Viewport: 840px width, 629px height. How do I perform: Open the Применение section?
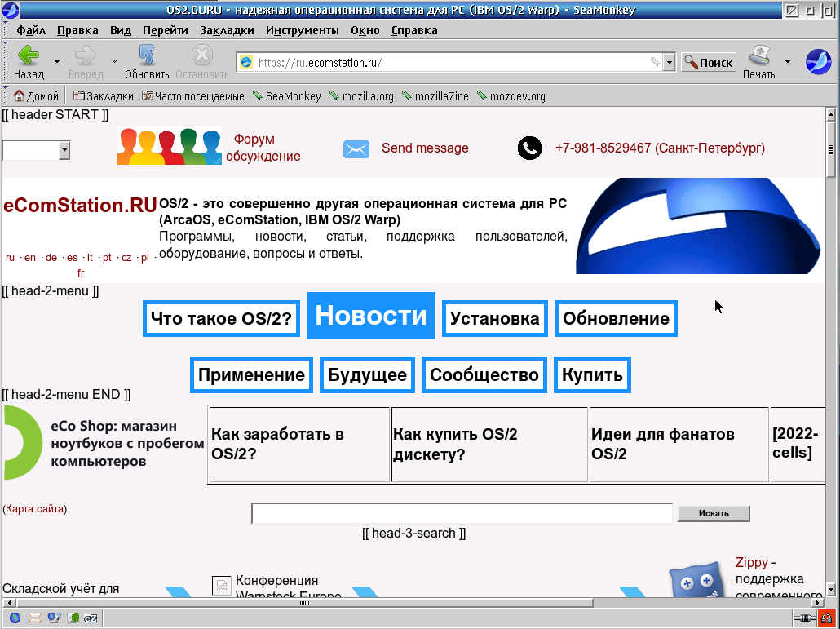(x=251, y=374)
